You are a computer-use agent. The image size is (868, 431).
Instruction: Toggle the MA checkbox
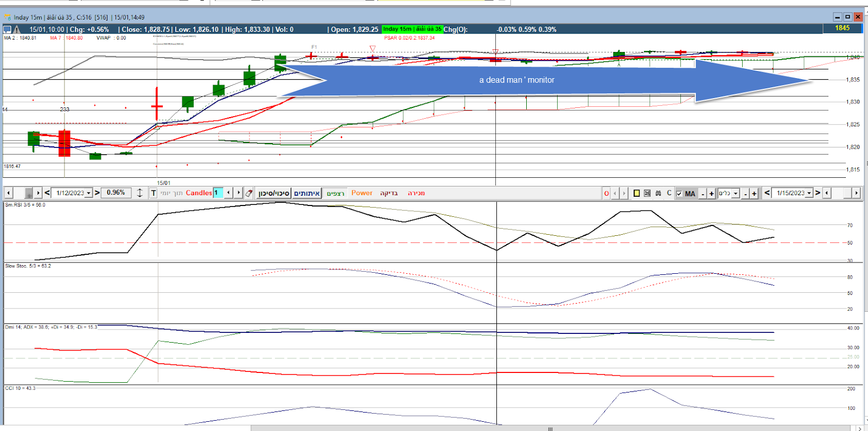pyautogui.click(x=679, y=194)
